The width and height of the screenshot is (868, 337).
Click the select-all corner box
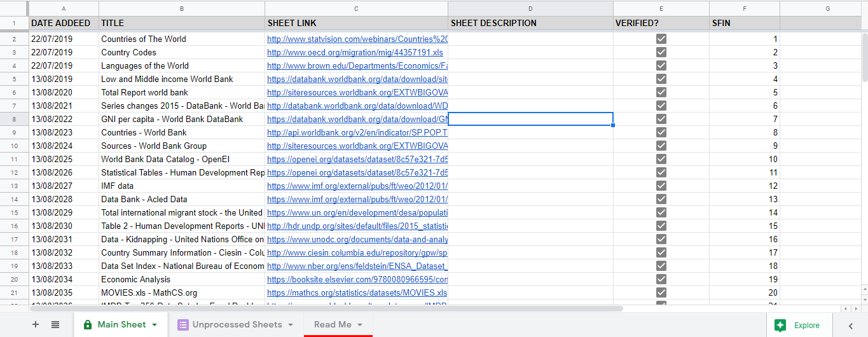14,8
